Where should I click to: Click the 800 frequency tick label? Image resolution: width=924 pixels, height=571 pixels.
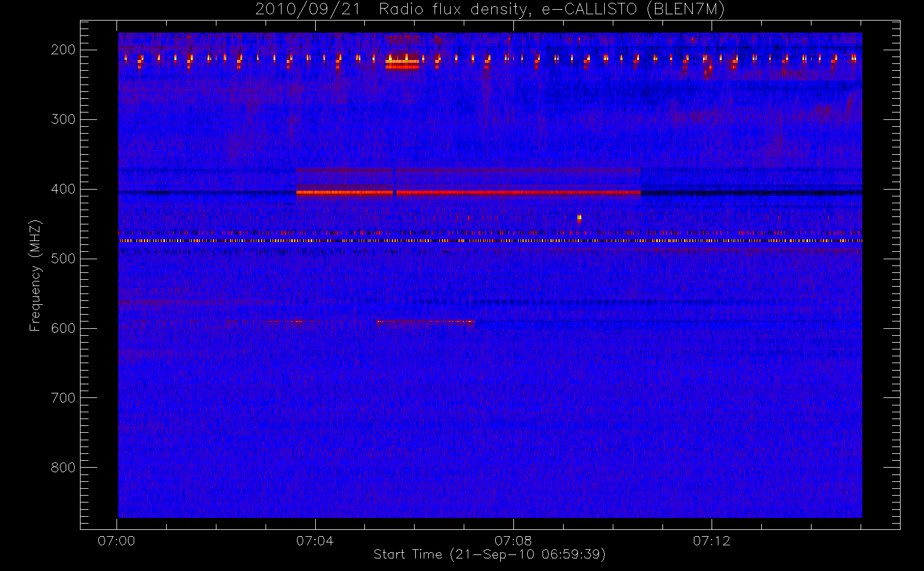63,468
